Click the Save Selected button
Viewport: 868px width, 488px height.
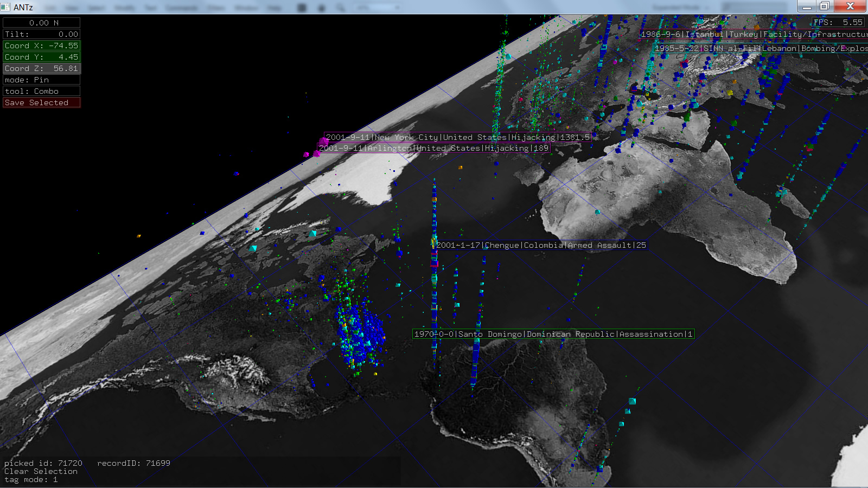point(41,102)
